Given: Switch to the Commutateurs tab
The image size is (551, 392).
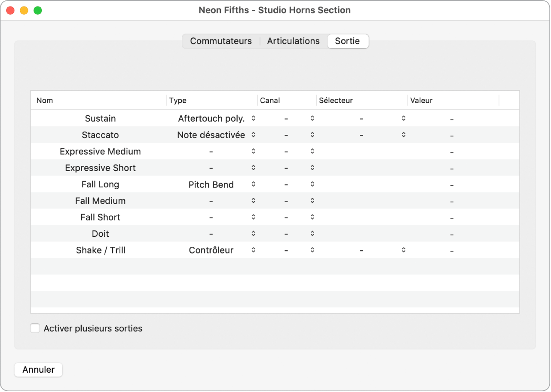Looking at the screenshot, I should pos(221,41).
